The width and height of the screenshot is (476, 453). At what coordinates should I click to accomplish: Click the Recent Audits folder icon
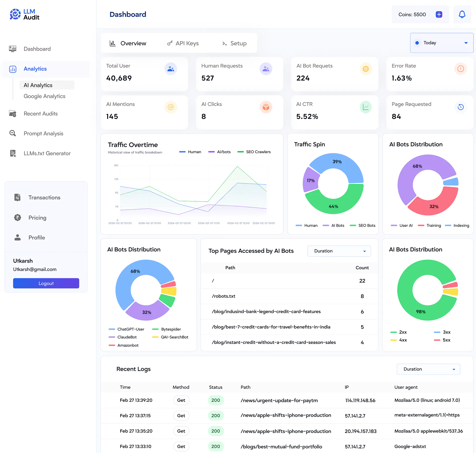point(13,114)
